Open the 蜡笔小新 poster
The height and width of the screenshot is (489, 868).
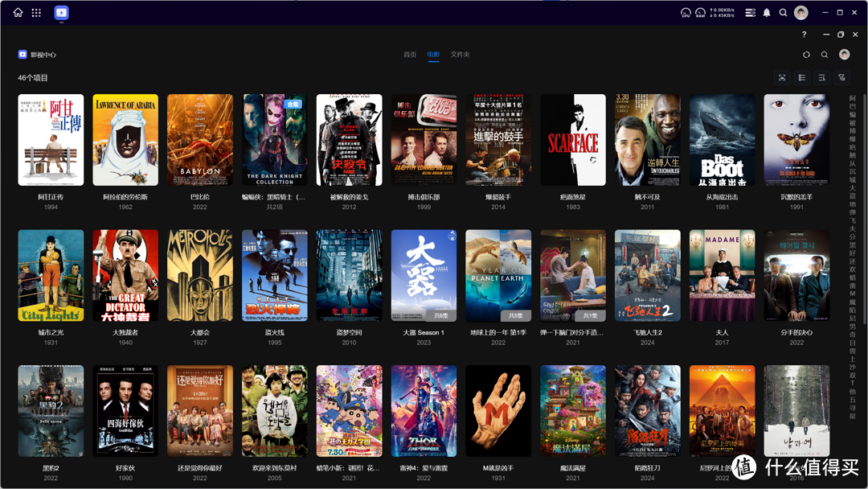[350, 411]
